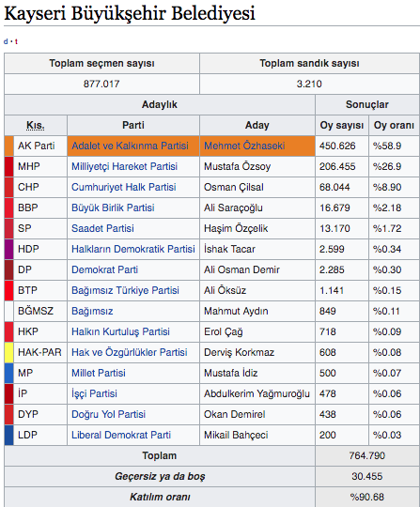Select the 450.626 vote count cell
Screen dimensions: 420x507
pos(342,146)
